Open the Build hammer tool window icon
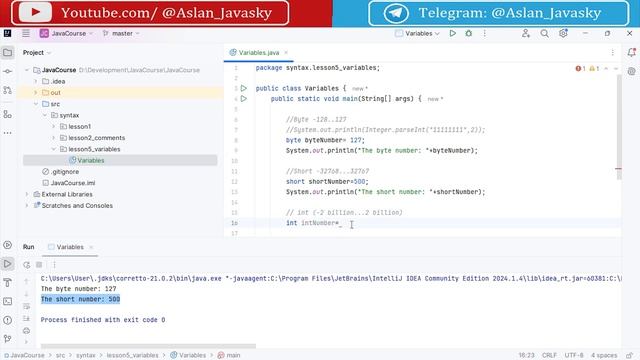640x360 pixels. 7,282
